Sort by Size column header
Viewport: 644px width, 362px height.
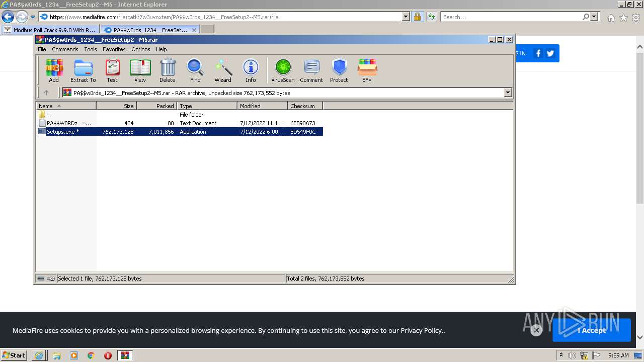(x=116, y=106)
